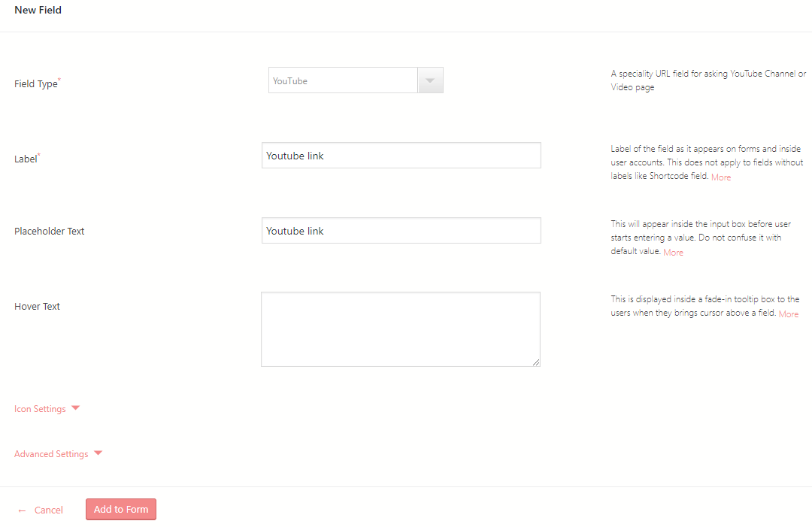Click the textarea resize handle

[x=537, y=362]
